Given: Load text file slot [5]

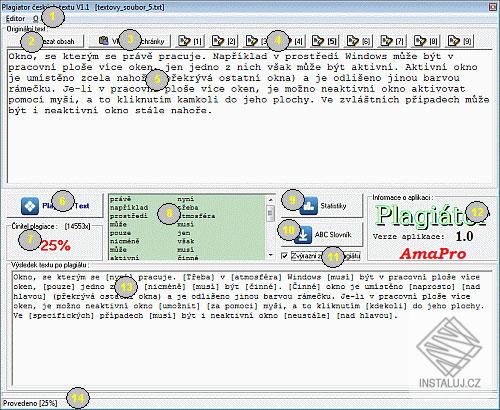Looking at the screenshot, I should pos(325,41).
